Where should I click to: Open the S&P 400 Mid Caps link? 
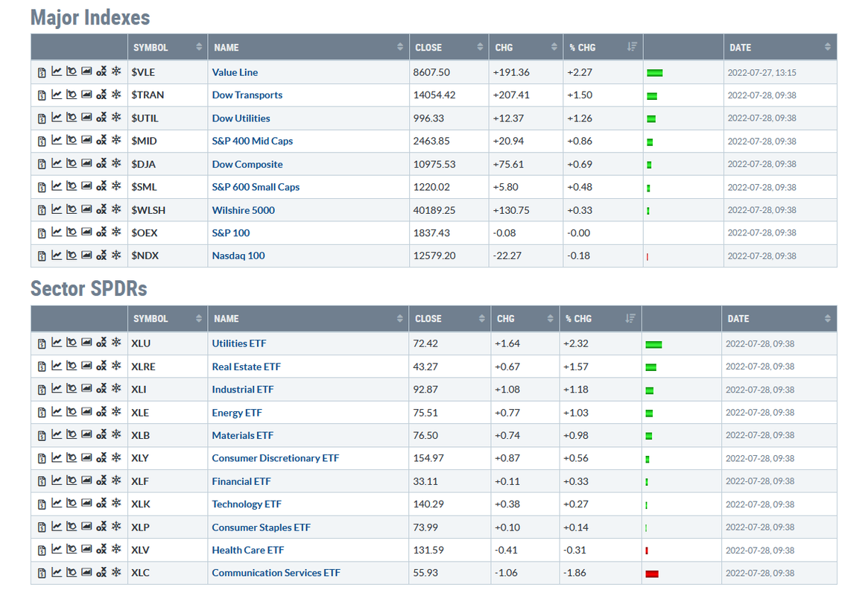[253, 141]
